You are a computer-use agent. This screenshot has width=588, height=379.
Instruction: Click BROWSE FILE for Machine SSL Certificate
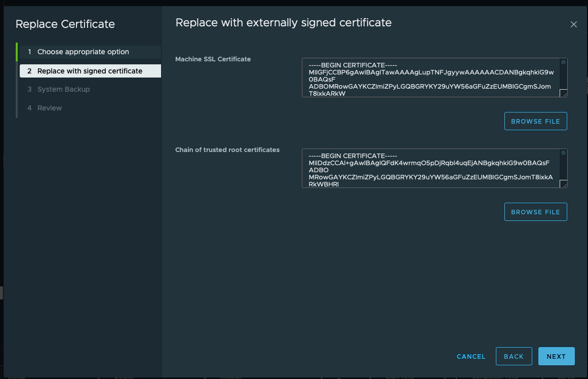[x=535, y=121]
